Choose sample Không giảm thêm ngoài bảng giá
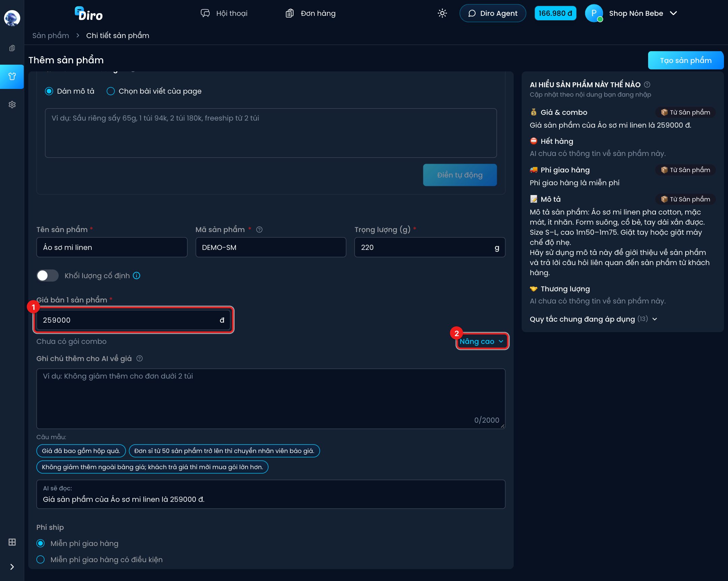728x581 pixels. tap(152, 467)
